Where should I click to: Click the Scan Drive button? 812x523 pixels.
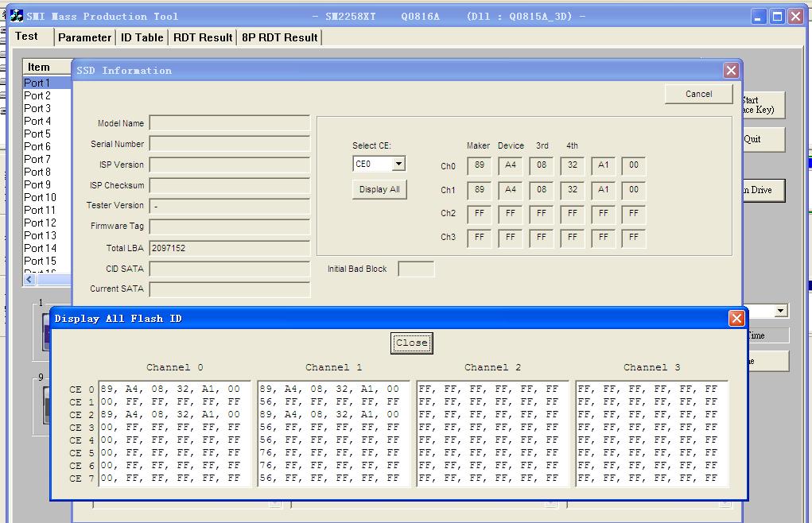pyautogui.click(x=763, y=191)
